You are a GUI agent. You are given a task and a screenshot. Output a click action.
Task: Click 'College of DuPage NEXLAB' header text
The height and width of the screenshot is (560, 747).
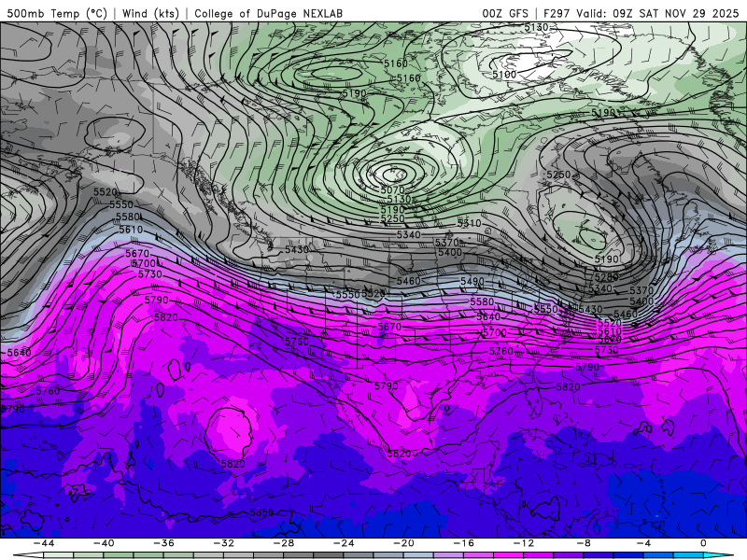pos(268,13)
